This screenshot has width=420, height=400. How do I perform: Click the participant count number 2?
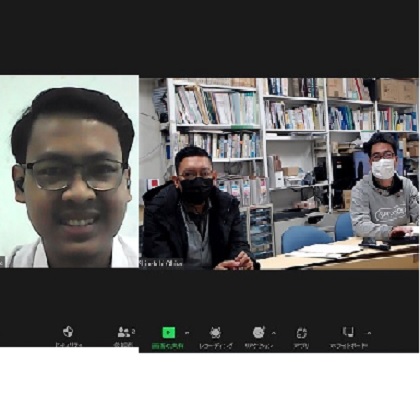(x=133, y=331)
